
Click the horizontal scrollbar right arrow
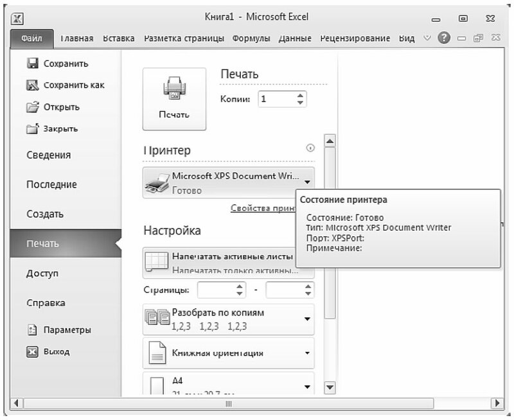[x=497, y=403]
